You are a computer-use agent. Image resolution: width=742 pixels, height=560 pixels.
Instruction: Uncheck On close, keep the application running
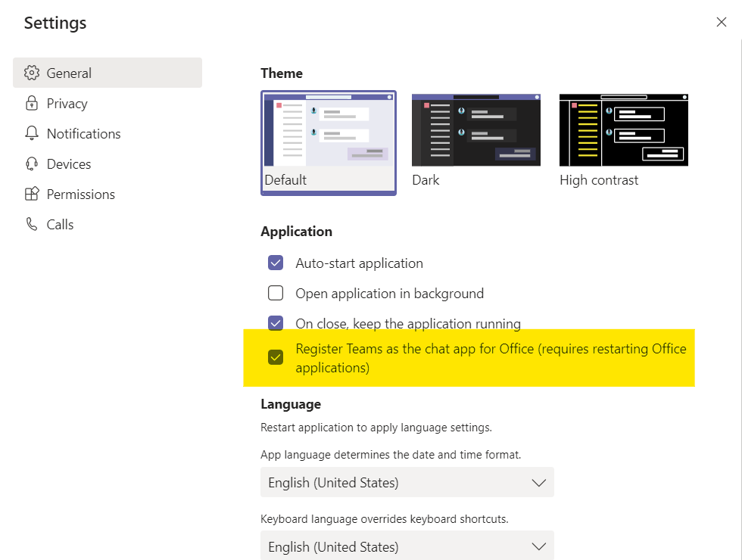[276, 324]
